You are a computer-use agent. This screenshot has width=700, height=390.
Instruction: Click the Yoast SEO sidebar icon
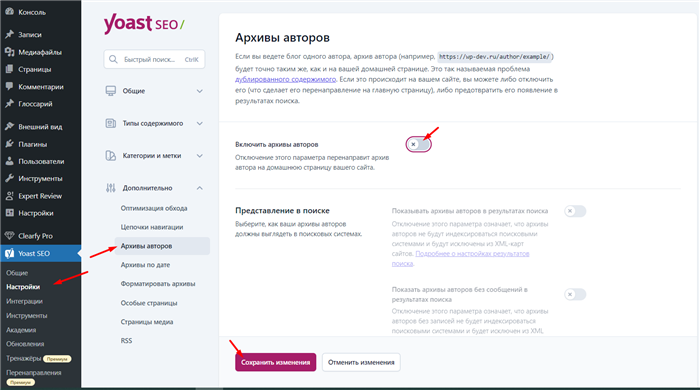click(9, 253)
